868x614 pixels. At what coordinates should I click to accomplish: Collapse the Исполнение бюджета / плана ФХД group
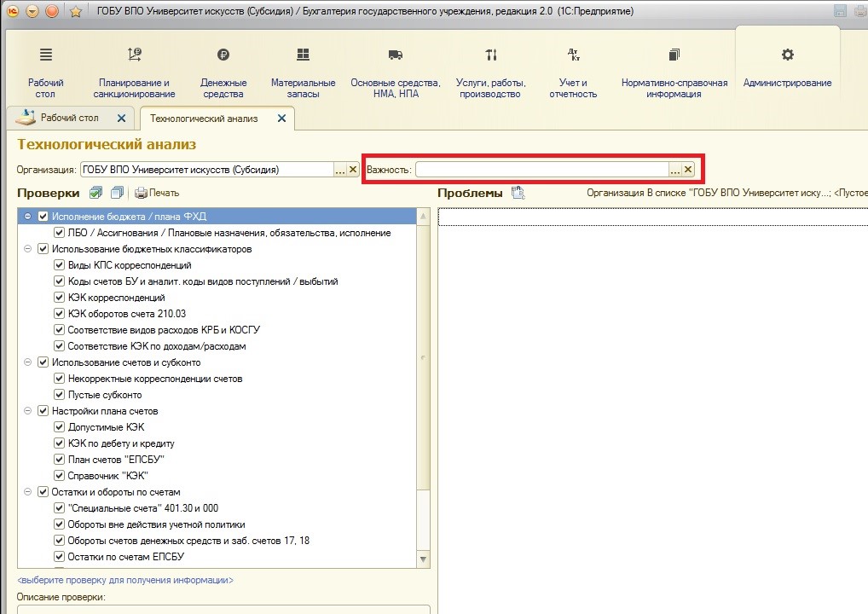click(x=28, y=217)
